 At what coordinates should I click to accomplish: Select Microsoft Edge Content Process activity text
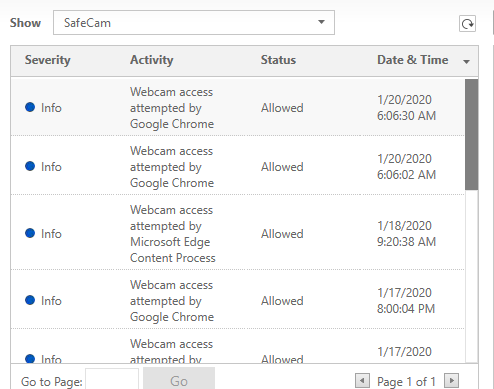point(173,234)
